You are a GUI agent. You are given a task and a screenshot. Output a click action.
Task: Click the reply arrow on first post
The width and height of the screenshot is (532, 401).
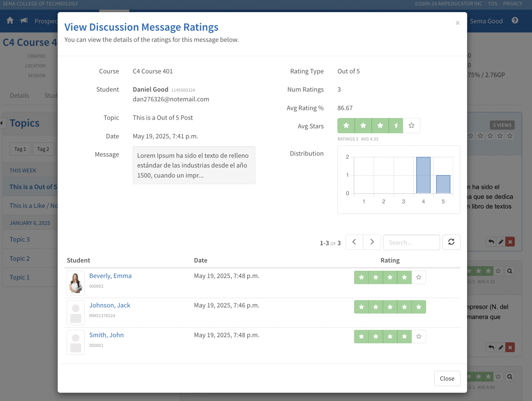(x=491, y=242)
